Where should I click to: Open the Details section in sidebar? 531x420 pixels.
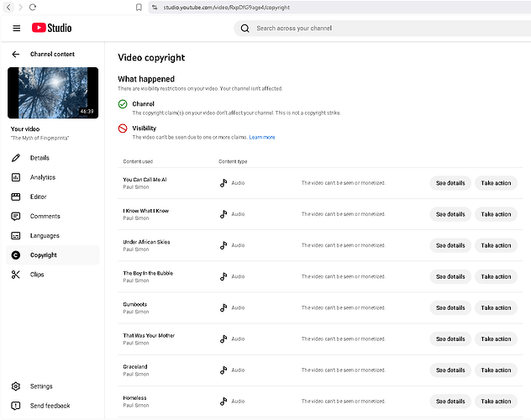39,158
